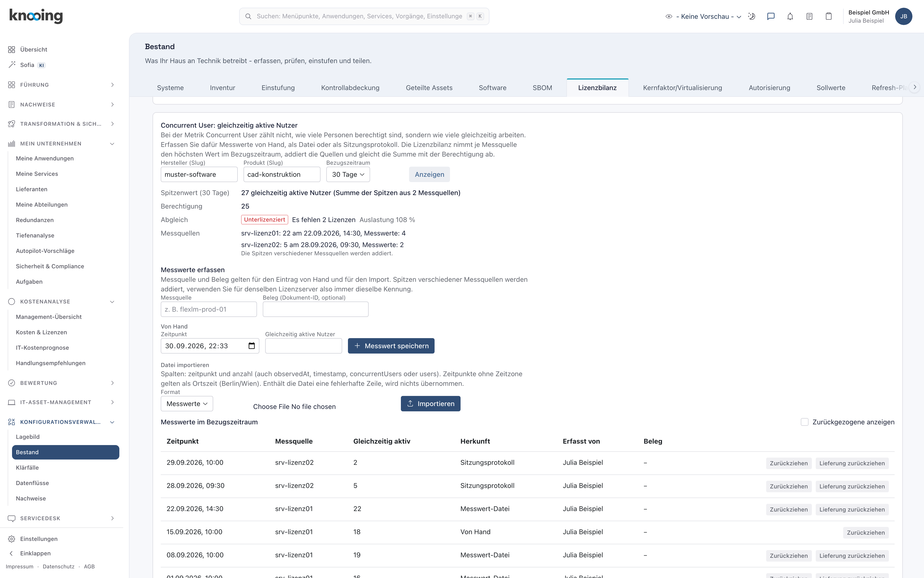Screen dimensions: 924x578
Task: Click Zurückziehen for 15.09.2026 row
Action: point(866,532)
